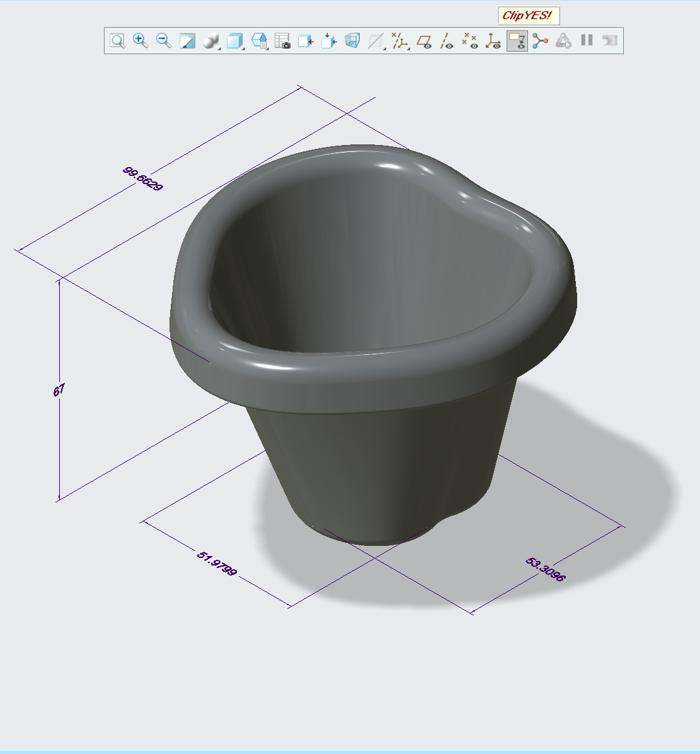Select the 99.6629 dimension value
Viewport: 700px width, 754px height.
click(x=142, y=178)
